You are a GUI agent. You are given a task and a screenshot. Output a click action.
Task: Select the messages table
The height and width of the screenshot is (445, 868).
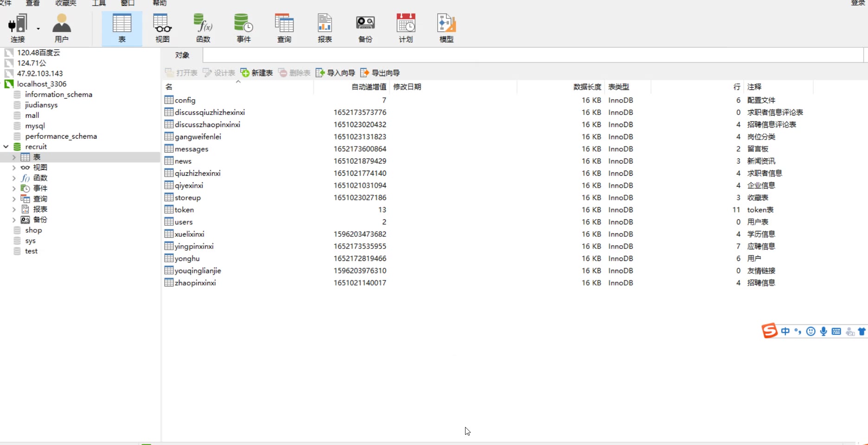tap(191, 149)
